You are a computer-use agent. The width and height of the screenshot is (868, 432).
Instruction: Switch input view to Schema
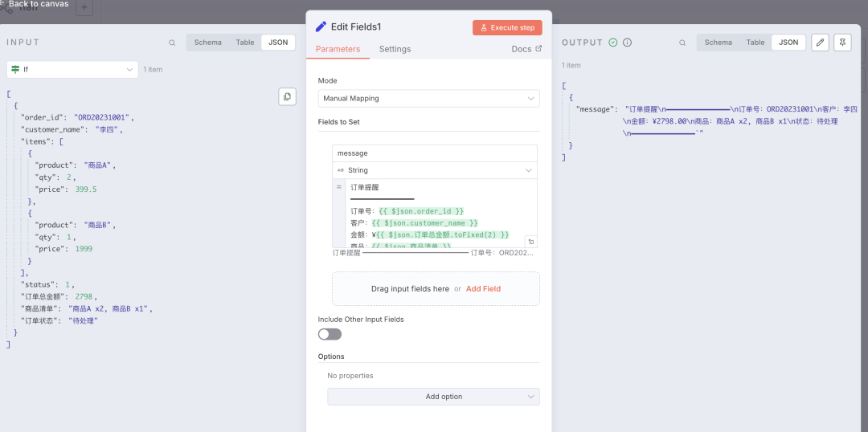tap(207, 43)
